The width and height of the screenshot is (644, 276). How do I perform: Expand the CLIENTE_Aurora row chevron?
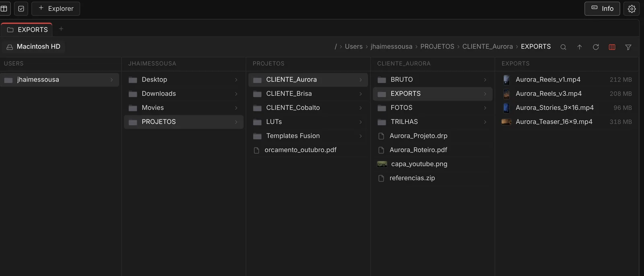click(x=361, y=80)
